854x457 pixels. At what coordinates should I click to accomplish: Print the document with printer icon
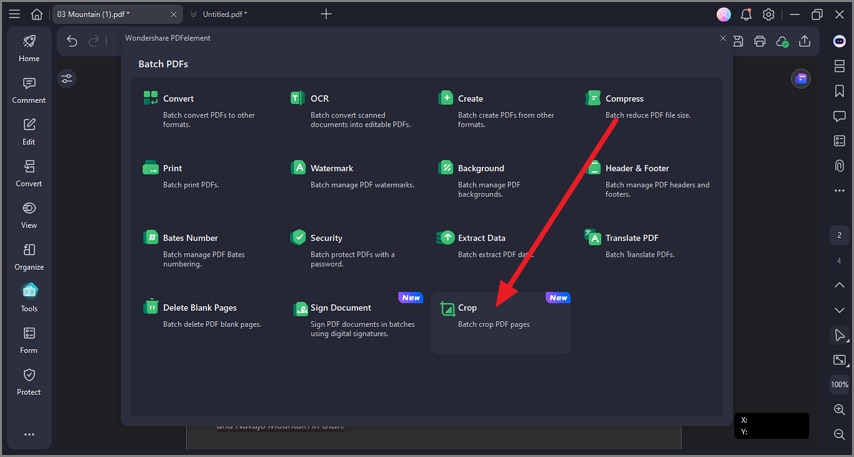coord(760,41)
